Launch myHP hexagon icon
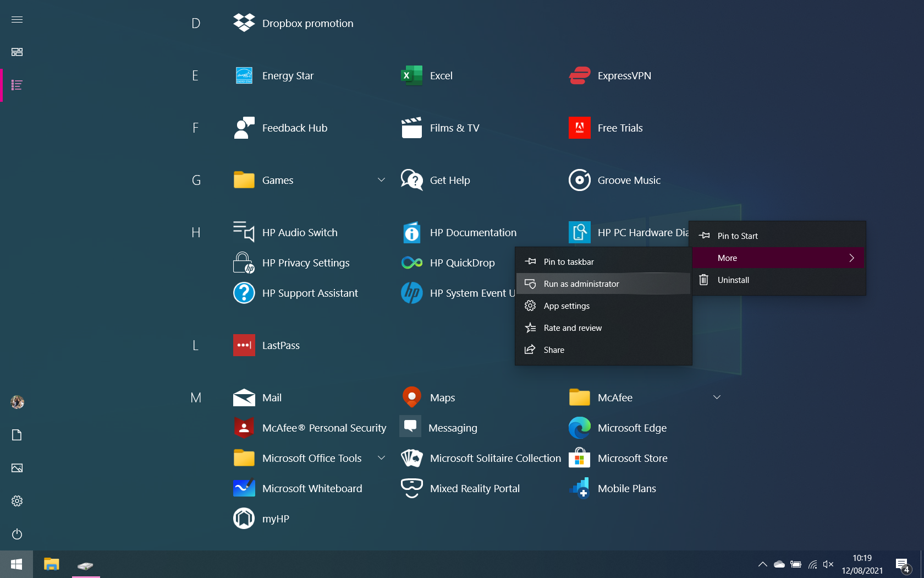 coord(244,519)
